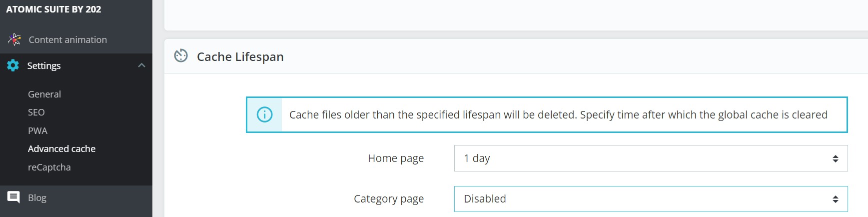The width and height of the screenshot is (868, 217).
Task: Click the Home page dropdown arrows icon
Action: [x=835, y=158]
